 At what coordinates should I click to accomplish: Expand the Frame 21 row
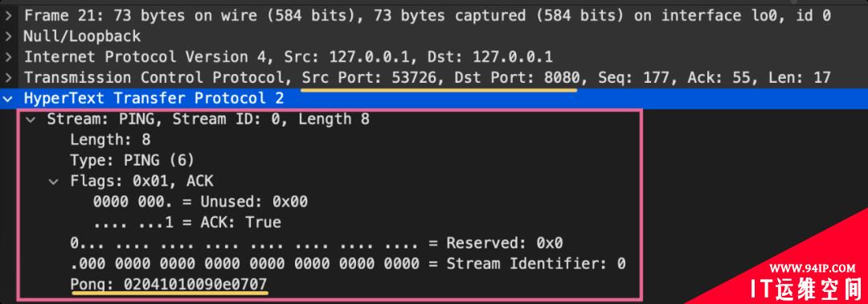(x=8, y=16)
